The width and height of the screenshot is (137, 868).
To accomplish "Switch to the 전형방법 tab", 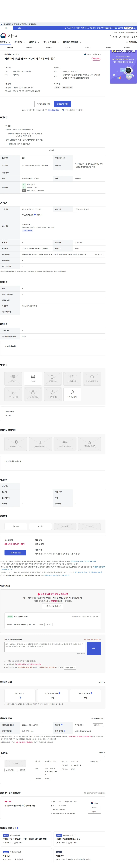I will [88, 48].
